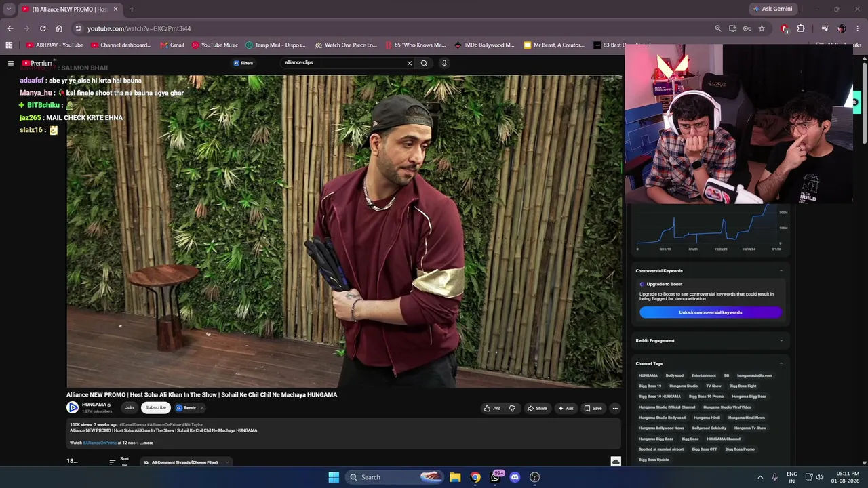Open the Windows Start menu
Image resolution: width=868 pixels, height=488 pixels.
click(x=334, y=477)
